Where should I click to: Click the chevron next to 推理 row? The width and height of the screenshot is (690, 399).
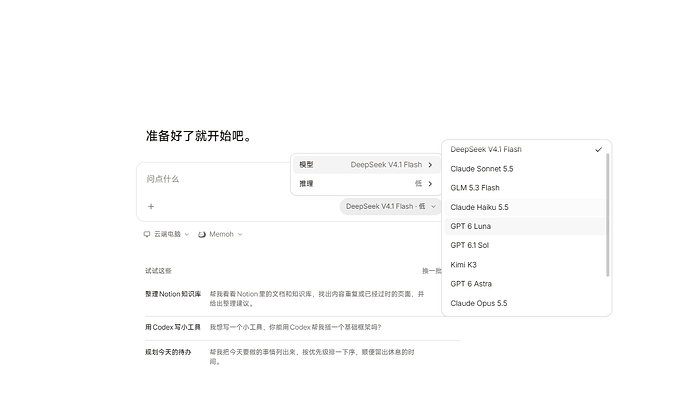(x=430, y=184)
